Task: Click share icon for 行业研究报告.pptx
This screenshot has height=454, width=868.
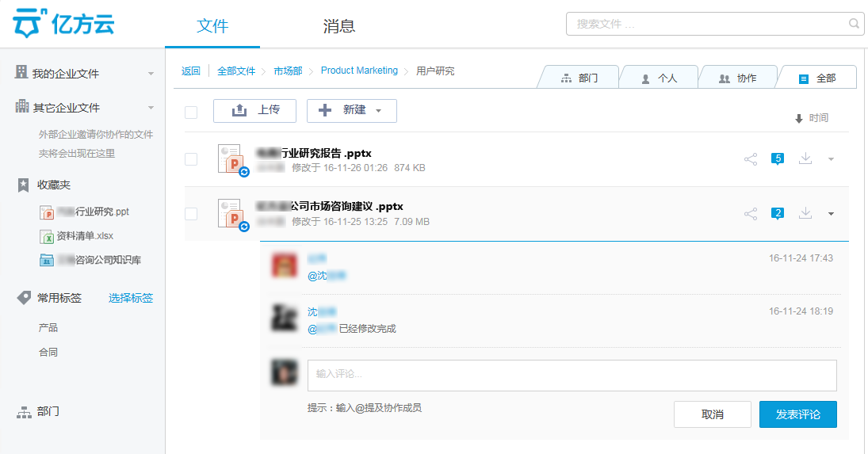Action: (x=750, y=159)
